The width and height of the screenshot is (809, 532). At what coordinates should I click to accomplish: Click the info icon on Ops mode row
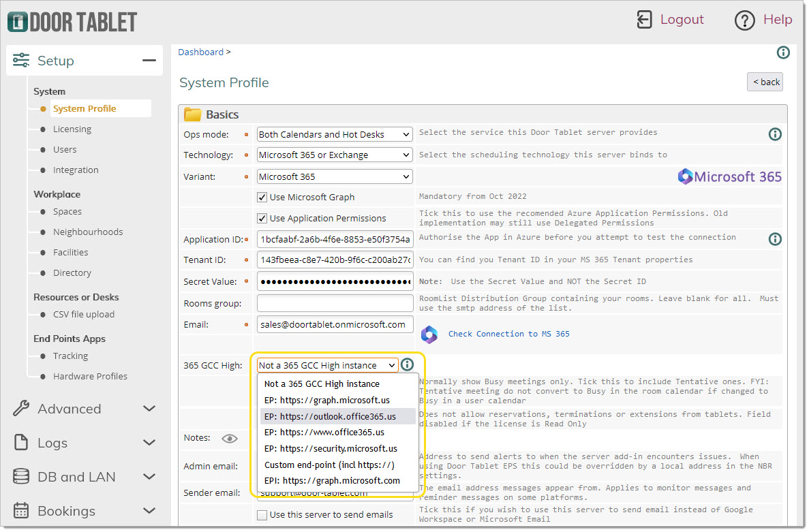[x=774, y=134]
